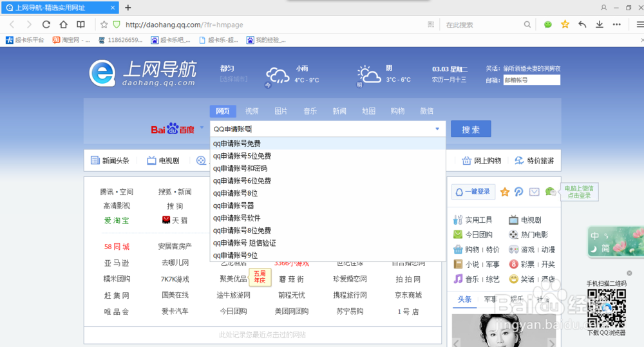The image size is (644, 347).
Task: Choose suggestion qq申请账号软件
Action: [x=328, y=218]
